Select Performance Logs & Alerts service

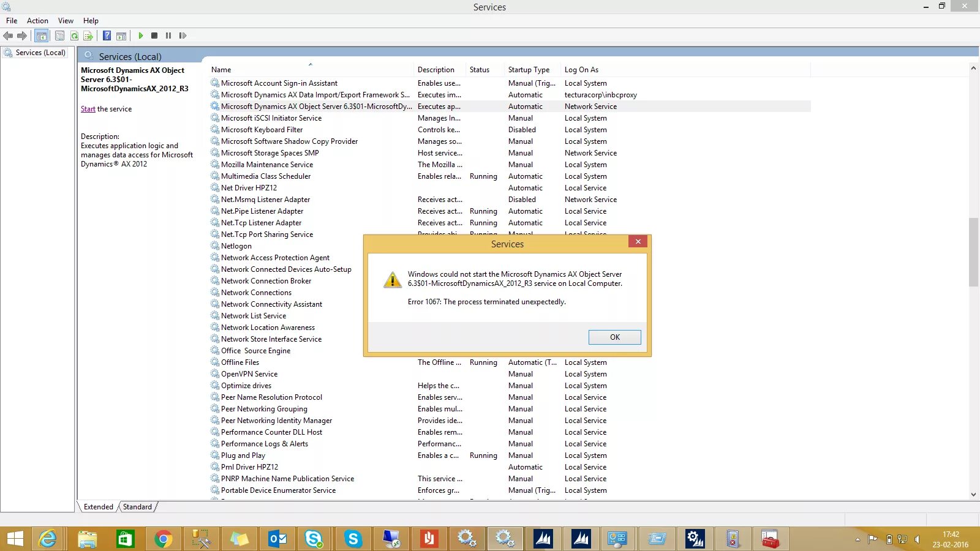pyautogui.click(x=265, y=444)
